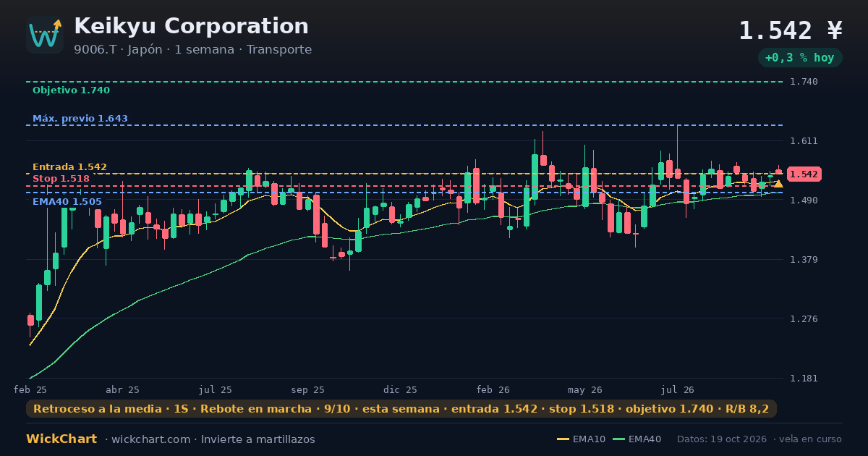Click the orange triangle current-price marker
Image resolution: width=868 pixels, height=456 pixels.
(x=778, y=184)
